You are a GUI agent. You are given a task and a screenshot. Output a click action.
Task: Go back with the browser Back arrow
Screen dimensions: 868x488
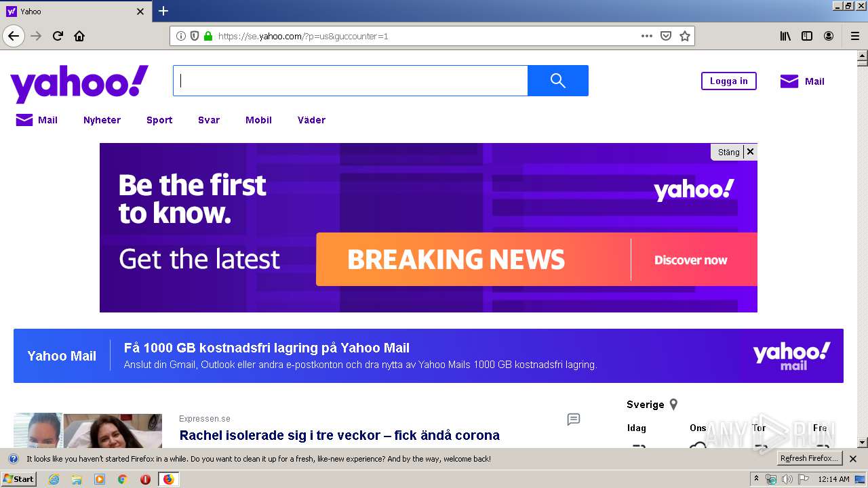click(14, 36)
